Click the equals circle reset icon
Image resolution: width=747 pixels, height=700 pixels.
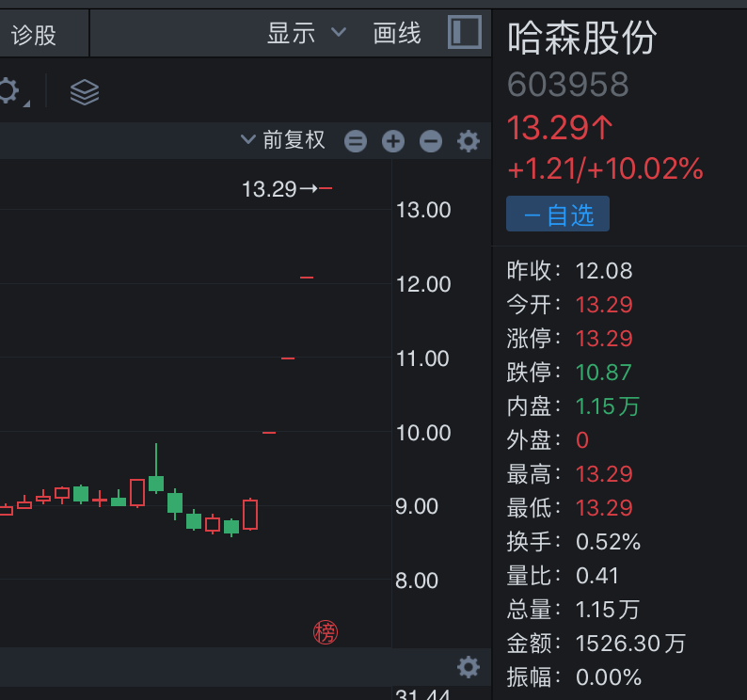(x=356, y=141)
